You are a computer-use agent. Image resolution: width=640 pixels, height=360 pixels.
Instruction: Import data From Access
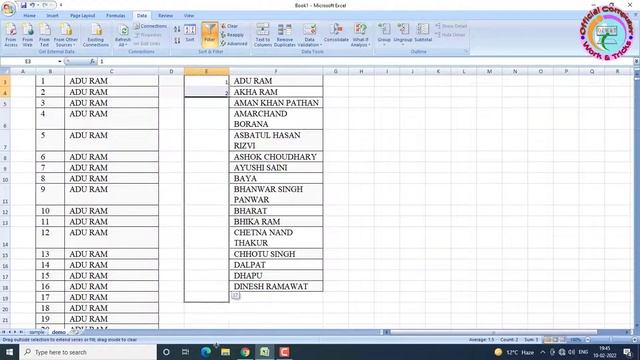pos(11,35)
